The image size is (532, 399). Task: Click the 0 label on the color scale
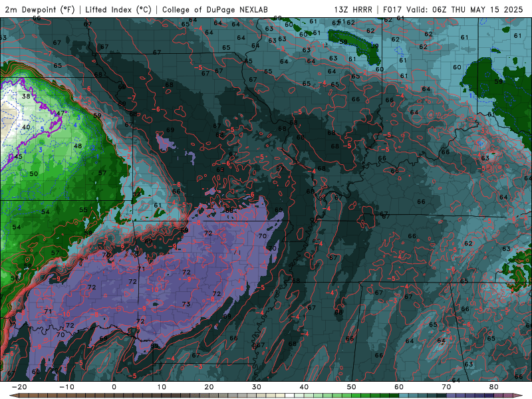click(114, 387)
